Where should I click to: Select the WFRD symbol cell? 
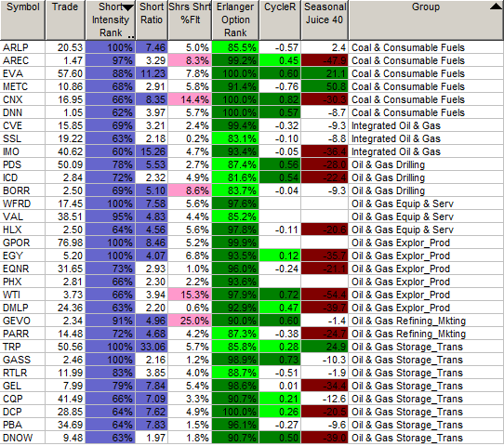pyautogui.click(x=22, y=203)
